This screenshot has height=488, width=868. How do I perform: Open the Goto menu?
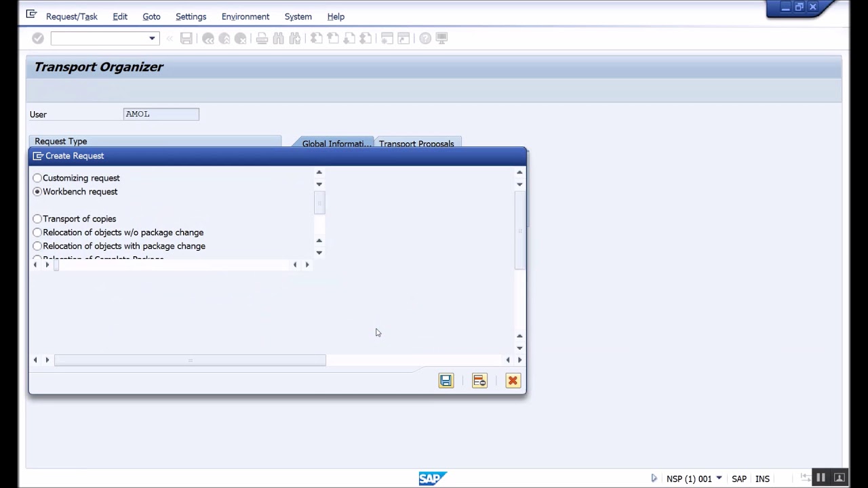pos(151,16)
